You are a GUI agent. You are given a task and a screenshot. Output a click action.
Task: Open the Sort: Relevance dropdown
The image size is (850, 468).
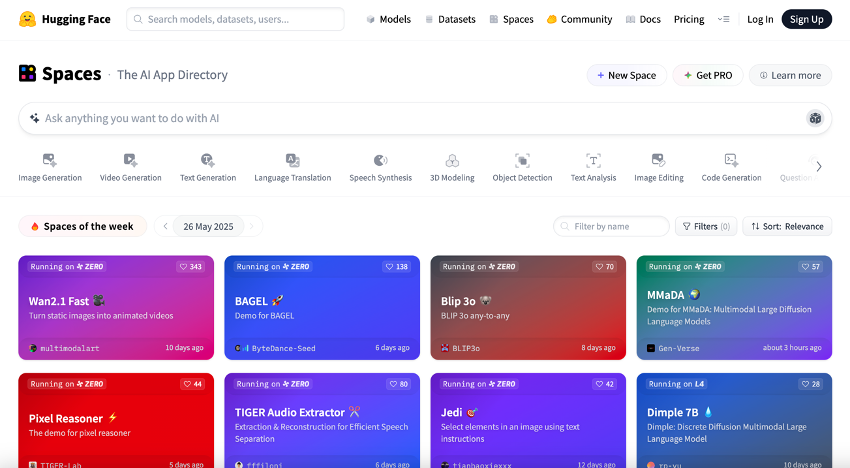click(787, 226)
